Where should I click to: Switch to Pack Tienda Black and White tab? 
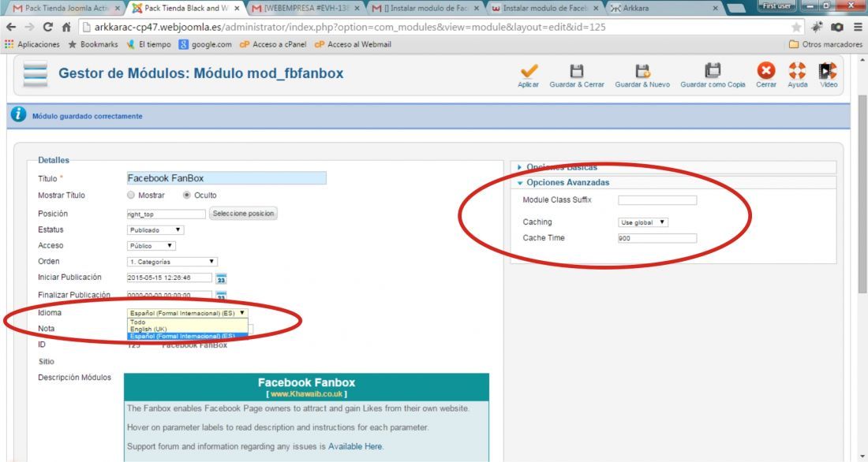pyautogui.click(x=185, y=8)
